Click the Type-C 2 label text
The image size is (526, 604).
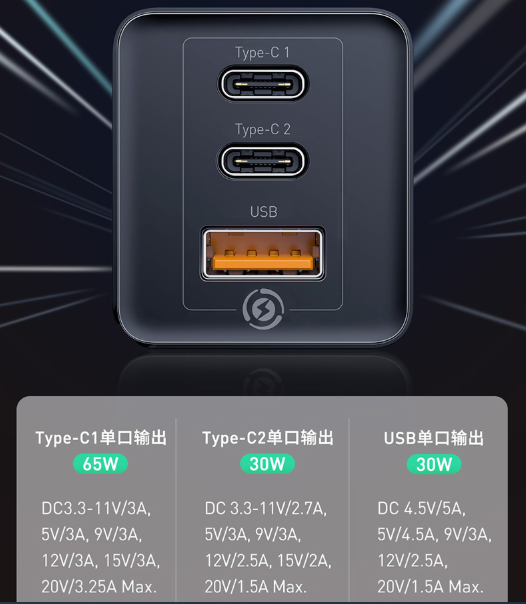pos(263,130)
